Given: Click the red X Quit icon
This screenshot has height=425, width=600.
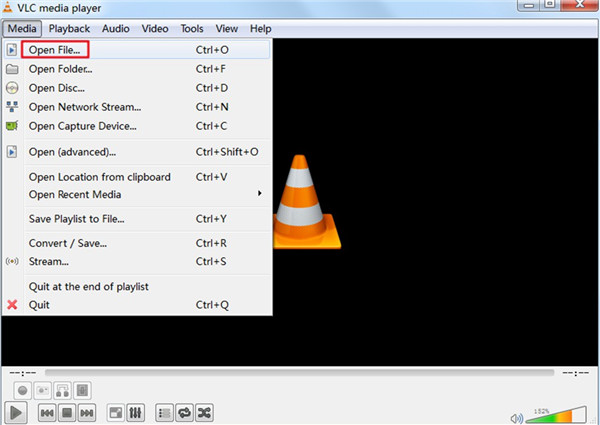Looking at the screenshot, I should click(x=12, y=305).
